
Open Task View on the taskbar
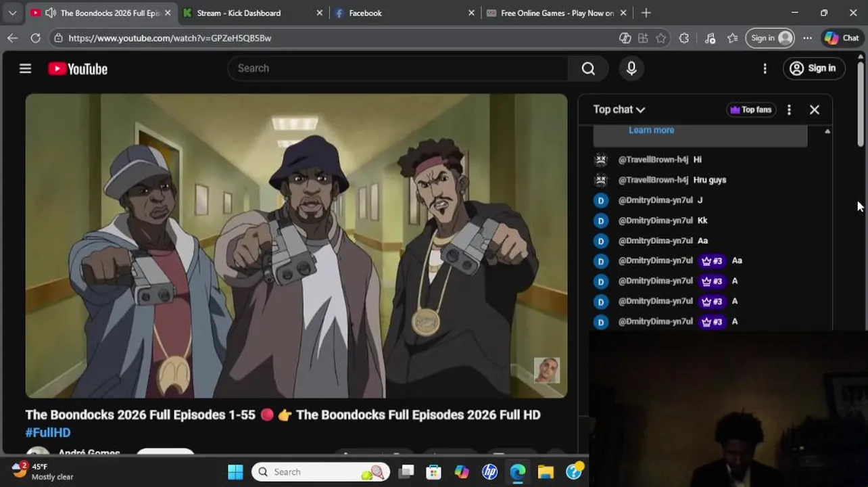pyautogui.click(x=406, y=471)
